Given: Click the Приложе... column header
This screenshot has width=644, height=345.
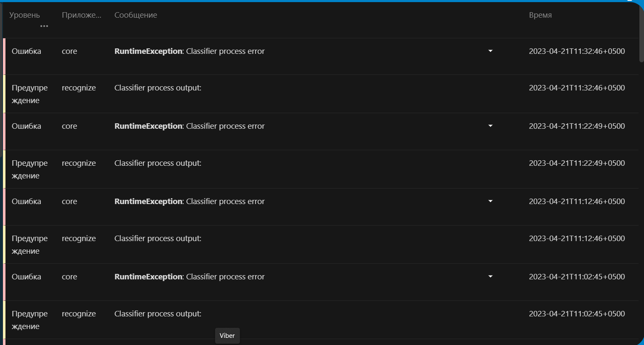Looking at the screenshot, I should tap(82, 15).
